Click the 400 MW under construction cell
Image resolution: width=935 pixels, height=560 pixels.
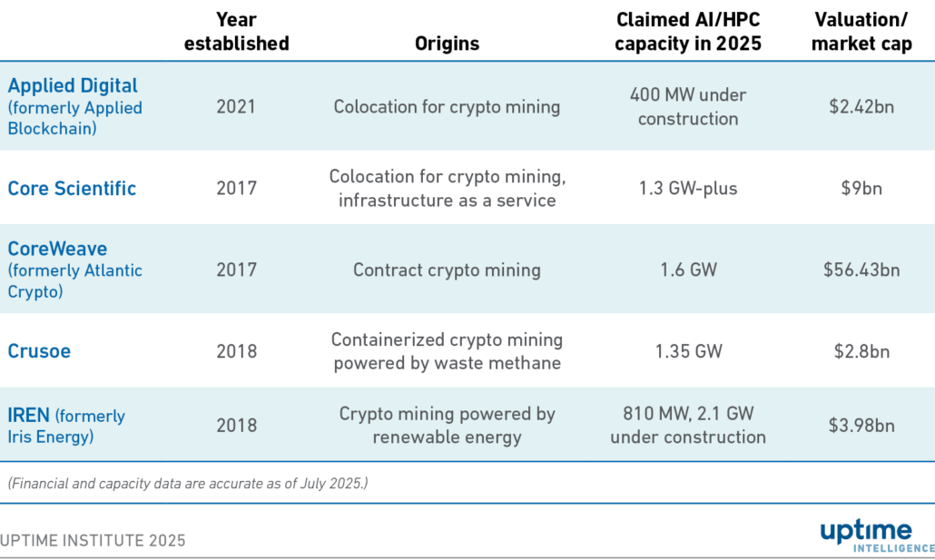coord(688,106)
